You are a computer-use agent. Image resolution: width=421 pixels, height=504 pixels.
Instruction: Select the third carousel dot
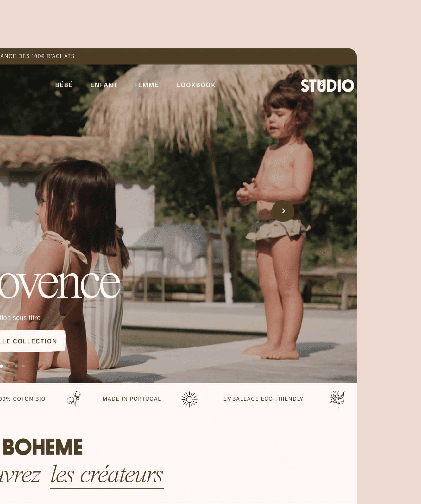point(16,366)
